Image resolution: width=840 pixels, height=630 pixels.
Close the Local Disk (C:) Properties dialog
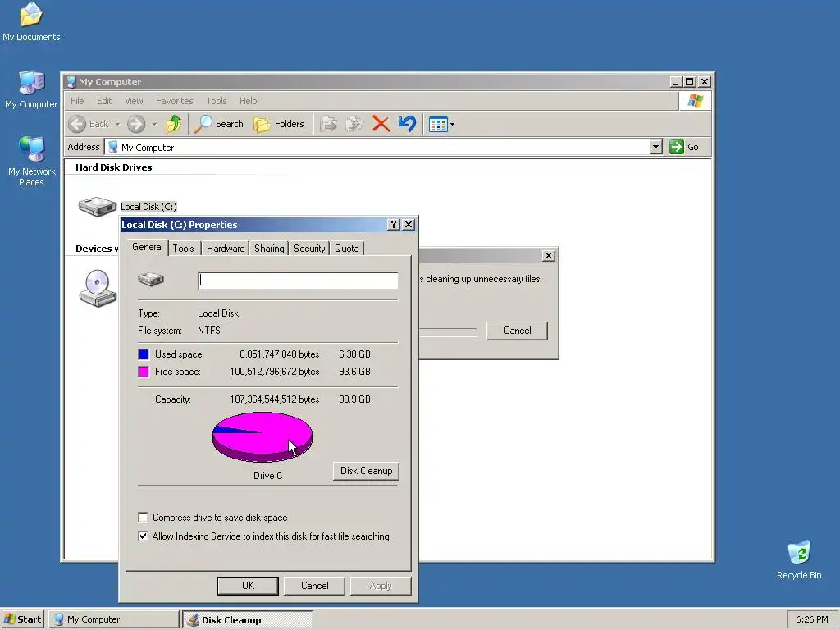[409, 225]
